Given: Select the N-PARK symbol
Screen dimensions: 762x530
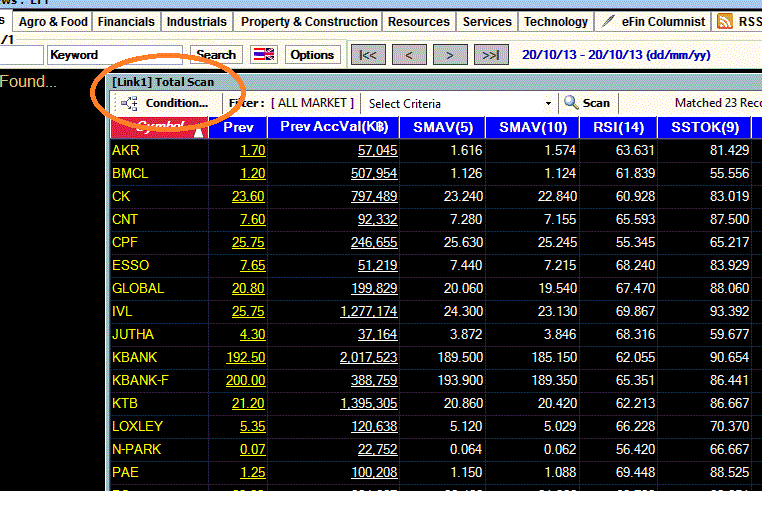Looking at the screenshot, I should 137,449.
